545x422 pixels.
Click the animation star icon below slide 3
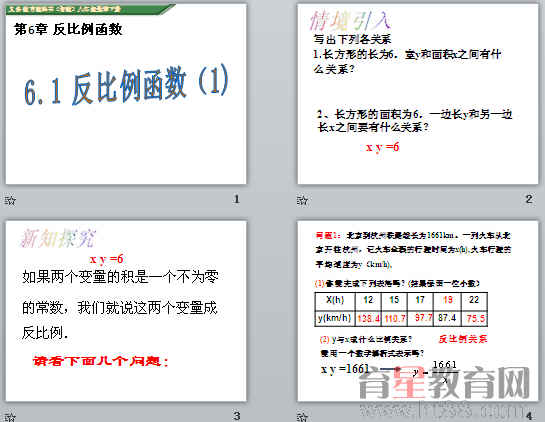tap(10, 416)
